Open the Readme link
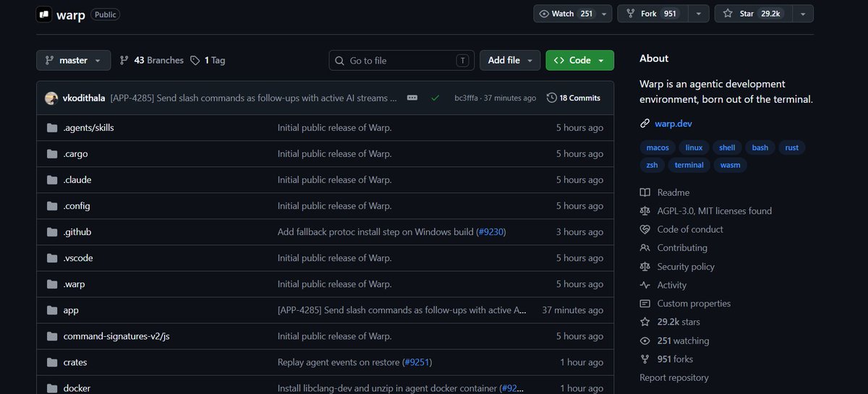Screen dimensions: 868x394 [665, 192]
